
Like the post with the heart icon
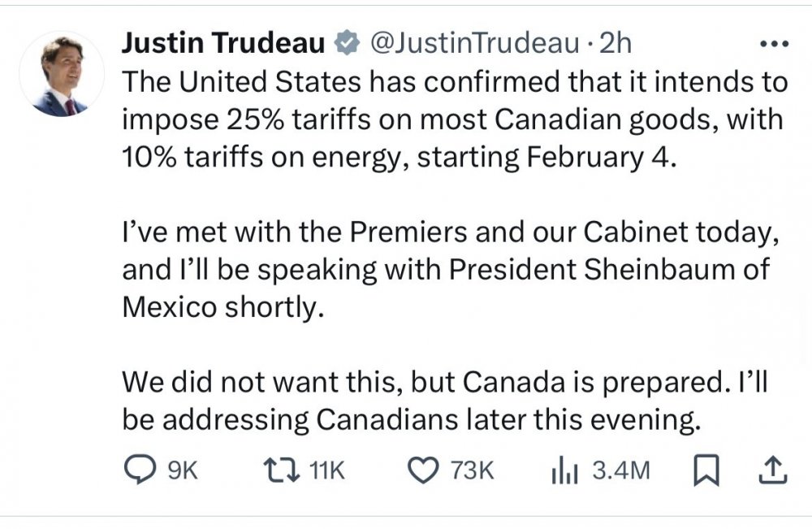click(x=422, y=471)
